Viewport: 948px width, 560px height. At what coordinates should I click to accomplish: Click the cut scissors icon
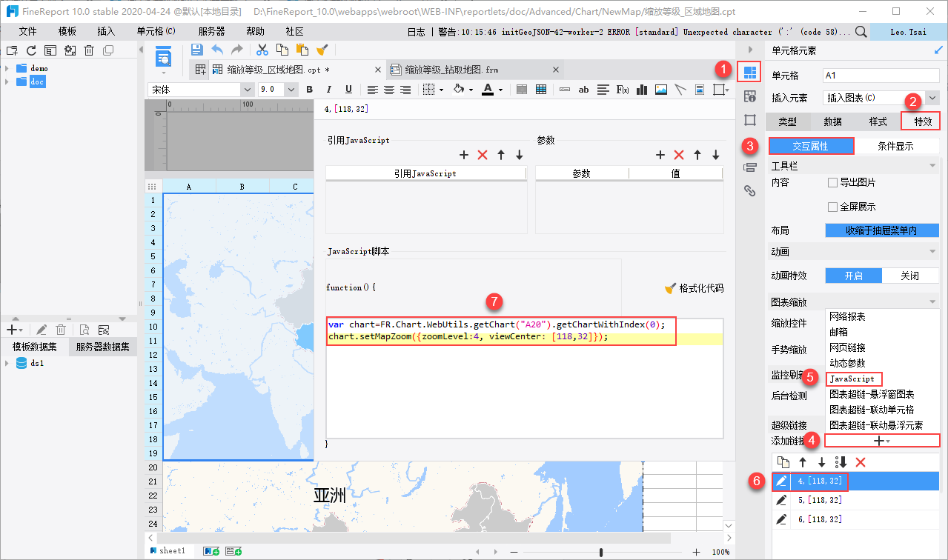point(262,50)
